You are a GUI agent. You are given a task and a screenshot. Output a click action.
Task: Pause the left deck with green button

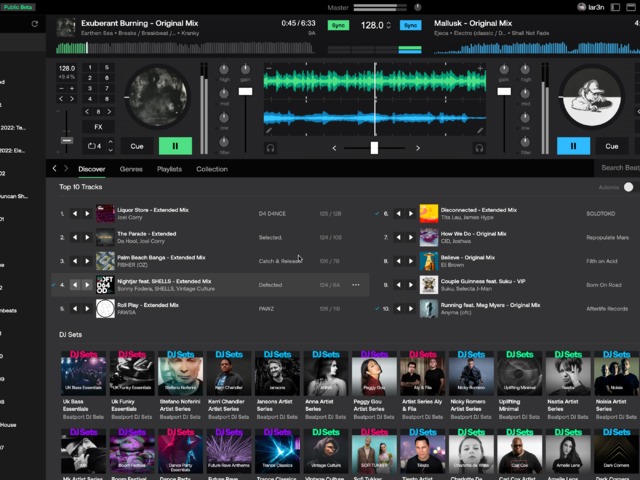coord(175,146)
